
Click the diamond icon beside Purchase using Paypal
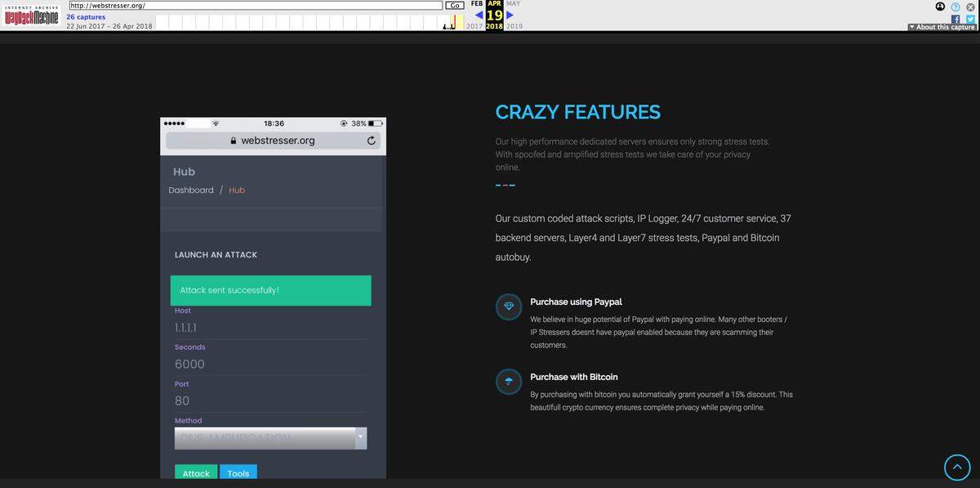(509, 307)
